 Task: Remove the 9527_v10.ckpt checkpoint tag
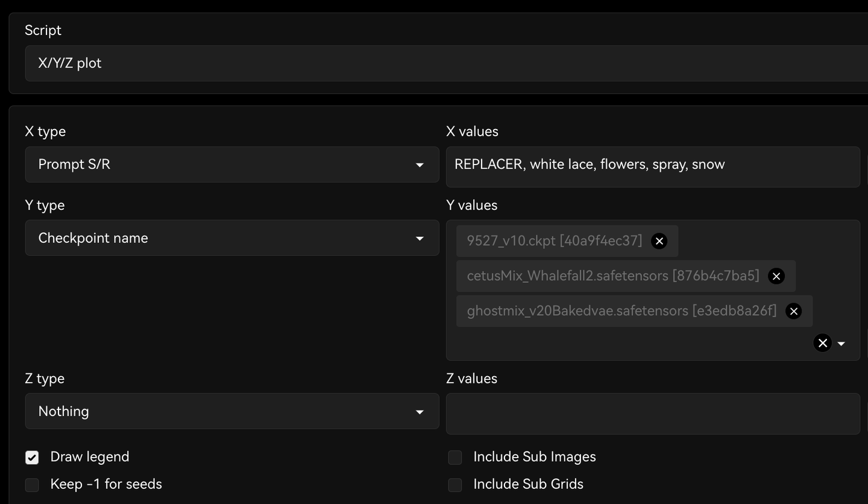click(659, 241)
